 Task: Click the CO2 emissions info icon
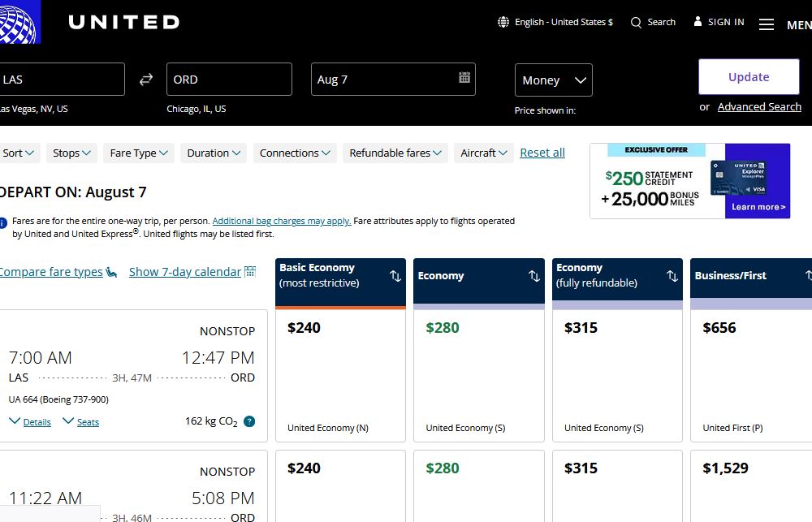point(249,421)
